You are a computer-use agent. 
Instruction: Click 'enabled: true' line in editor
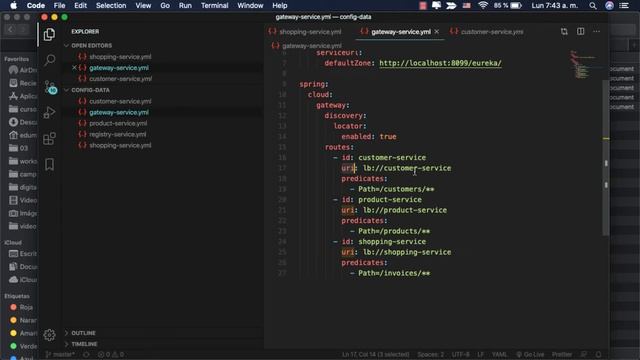point(369,137)
